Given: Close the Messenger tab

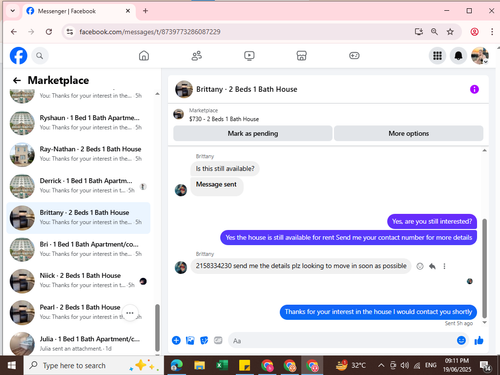Looking at the screenshot, I should (x=128, y=11).
